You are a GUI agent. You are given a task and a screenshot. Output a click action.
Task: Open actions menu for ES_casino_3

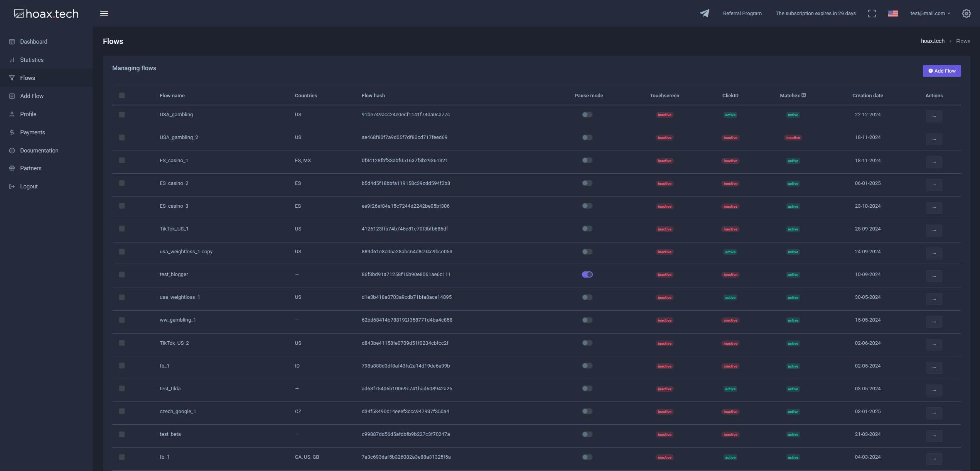point(934,208)
